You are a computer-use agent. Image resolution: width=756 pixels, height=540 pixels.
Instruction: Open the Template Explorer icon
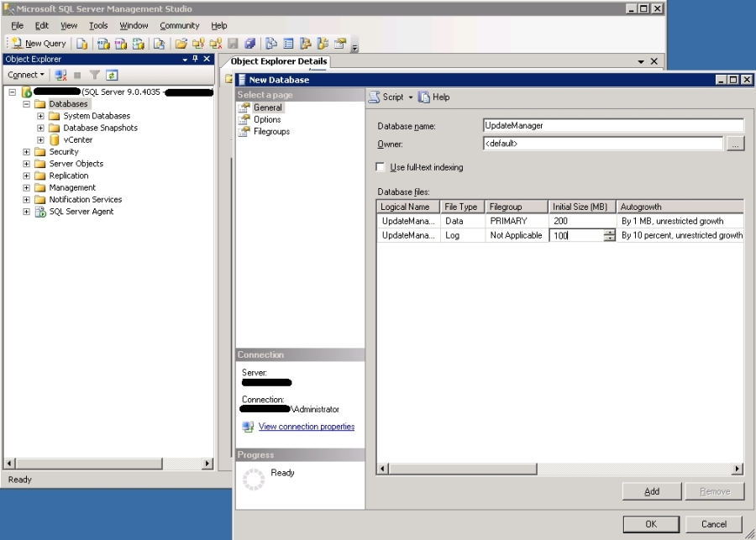coord(323,44)
